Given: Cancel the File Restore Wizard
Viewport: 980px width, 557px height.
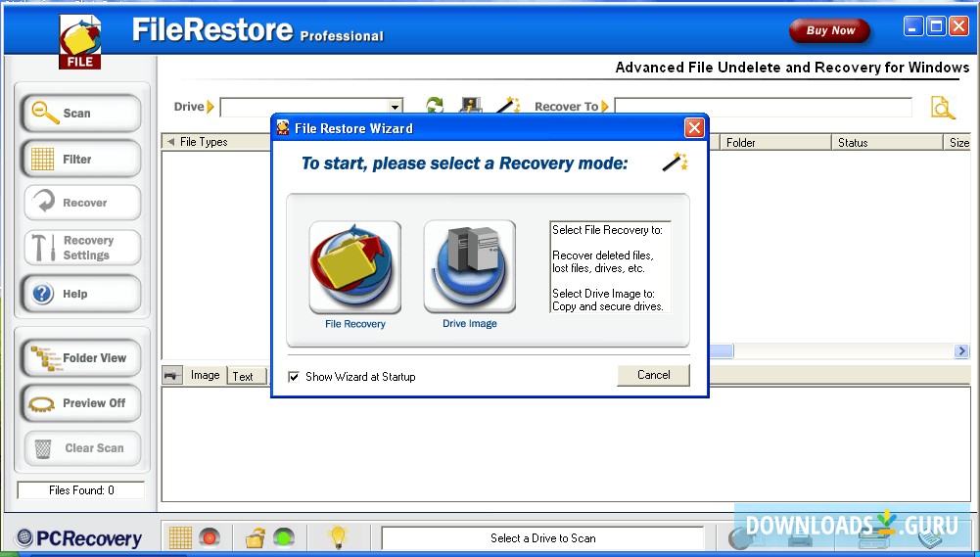Looking at the screenshot, I should tap(653, 375).
